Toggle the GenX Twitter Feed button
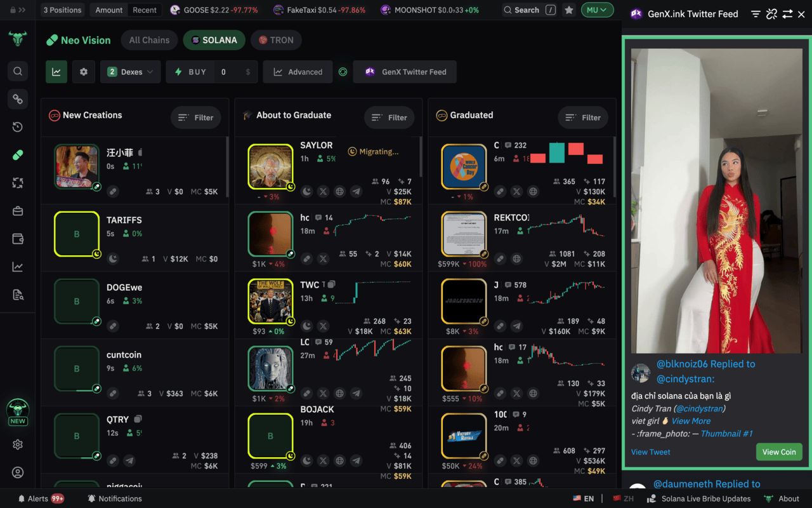 405,72
